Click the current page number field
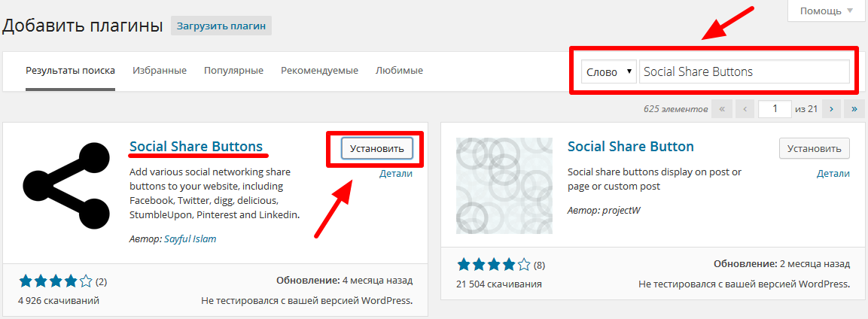868x319 pixels. (x=775, y=109)
